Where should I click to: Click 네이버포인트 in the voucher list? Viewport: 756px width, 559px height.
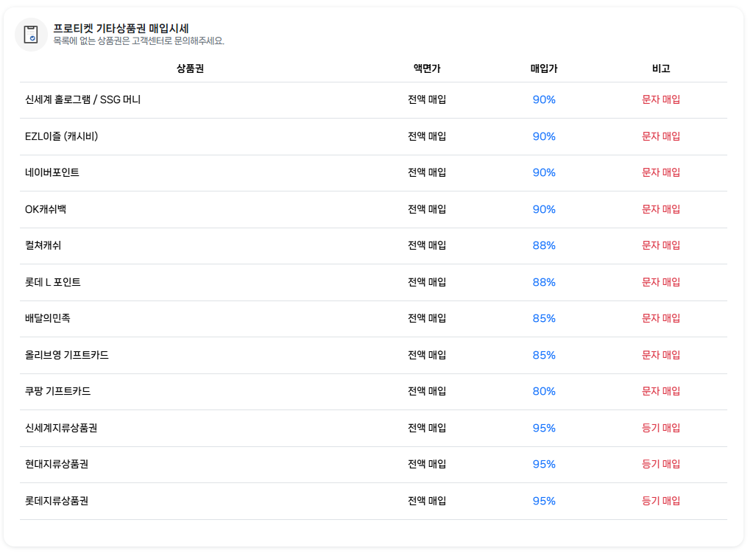pyautogui.click(x=52, y=172)
